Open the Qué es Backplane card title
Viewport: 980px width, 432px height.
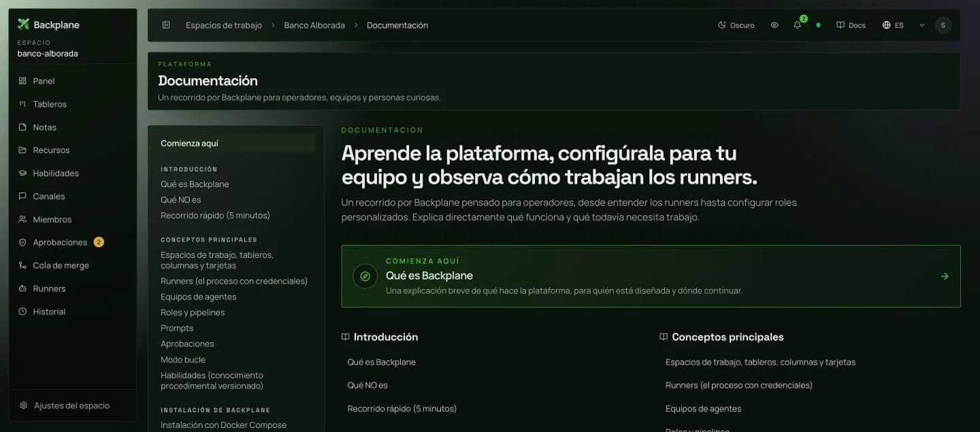coord(429,276)
